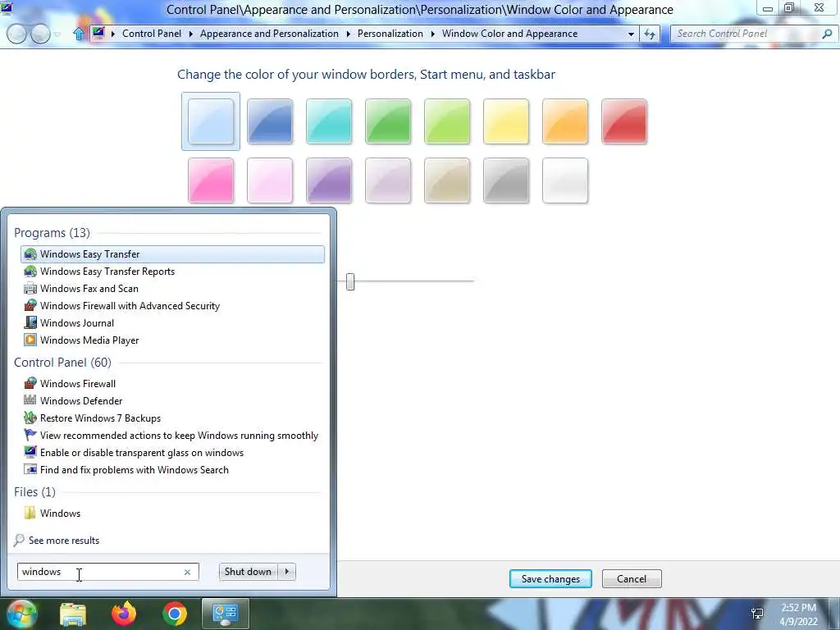Expand the arrow after Control Panel breadcrumb
Viewport: 840px width, 630px height.
point(190,34)
